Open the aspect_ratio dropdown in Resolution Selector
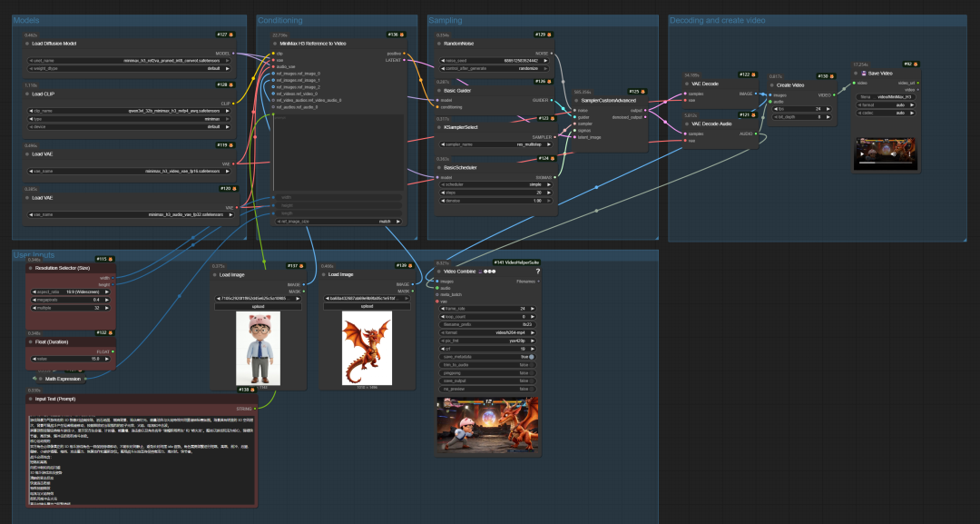The image size is (980, 524). tap(71, 292)
